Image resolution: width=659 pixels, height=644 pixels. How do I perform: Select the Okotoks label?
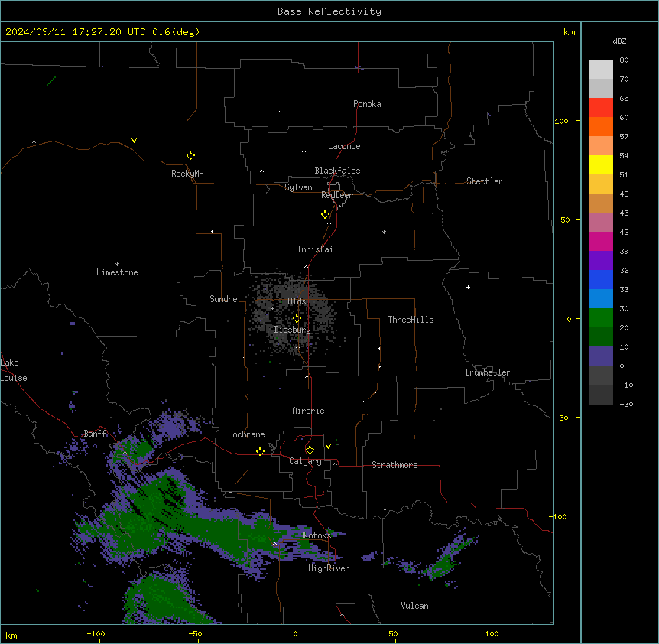coord(315,535)
